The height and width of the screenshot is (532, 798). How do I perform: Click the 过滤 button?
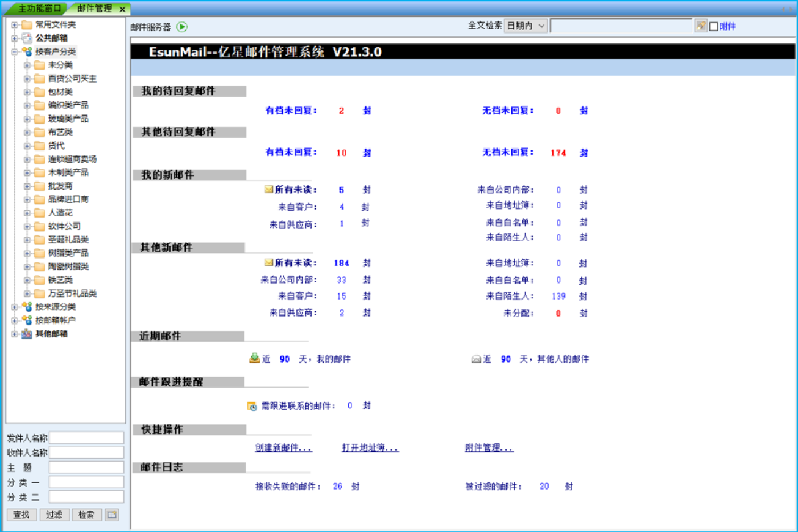54,514
